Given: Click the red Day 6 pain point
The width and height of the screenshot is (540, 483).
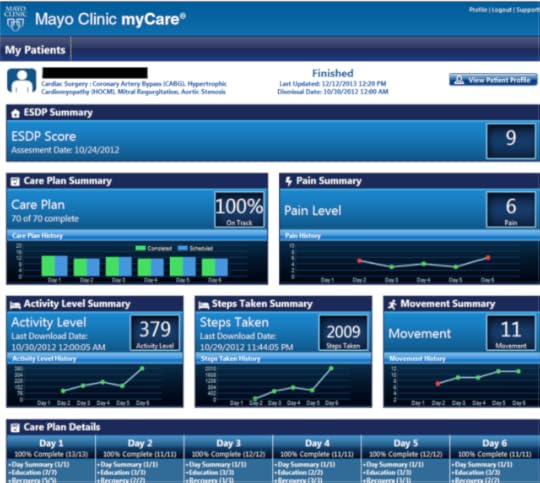Looking at the screenshot, I should pos(488,257).
